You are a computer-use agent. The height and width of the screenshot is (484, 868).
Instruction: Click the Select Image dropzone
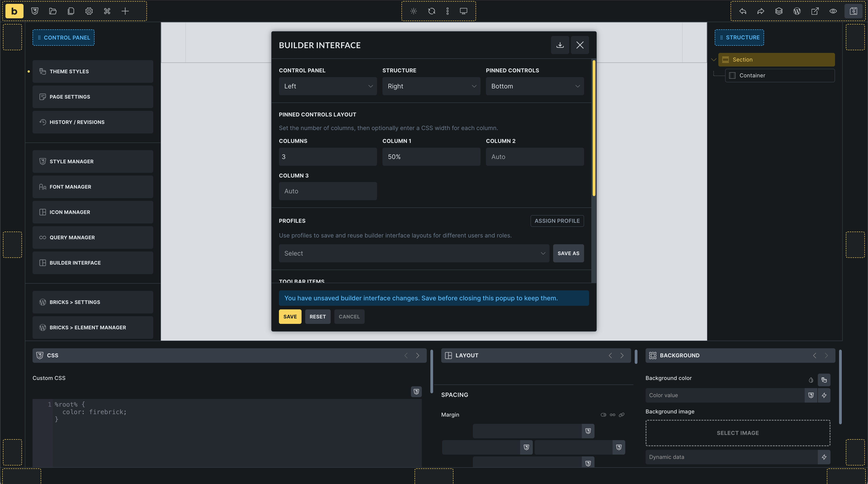pos(738,433)
